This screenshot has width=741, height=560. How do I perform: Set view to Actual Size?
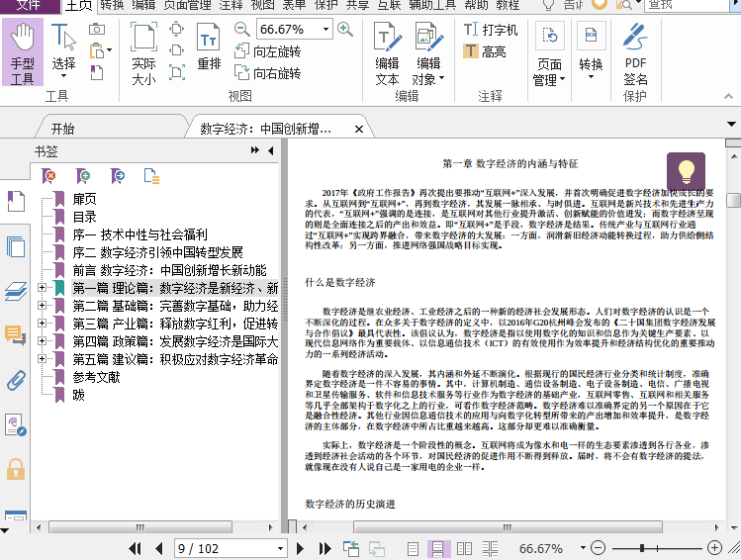tap(143, 52)
